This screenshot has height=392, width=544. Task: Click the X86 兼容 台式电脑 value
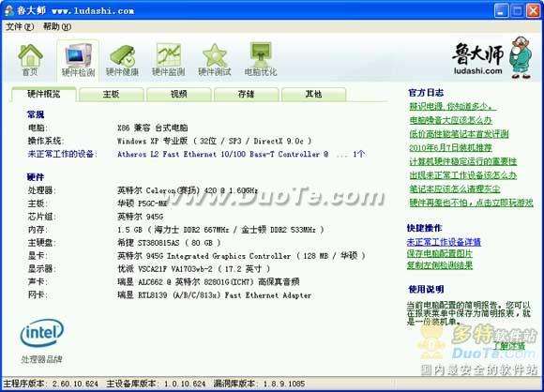coord(153,128)
